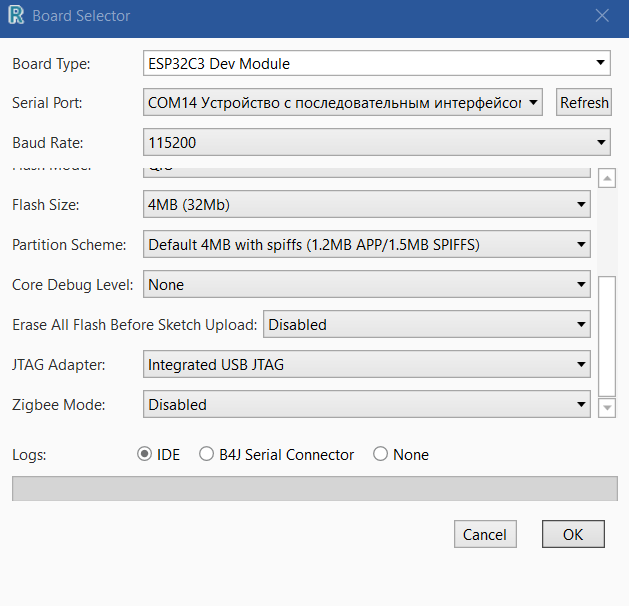
Task: Click the scroll up arrow
Action: pyautogui.click(x=606, y=179)
